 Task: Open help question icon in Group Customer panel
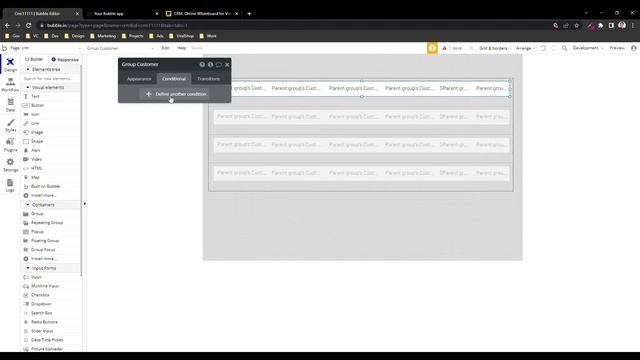tap(202, 64)
